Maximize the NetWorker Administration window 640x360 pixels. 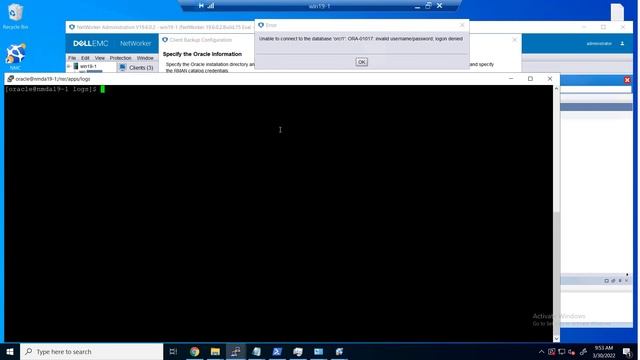coord(603,27)
